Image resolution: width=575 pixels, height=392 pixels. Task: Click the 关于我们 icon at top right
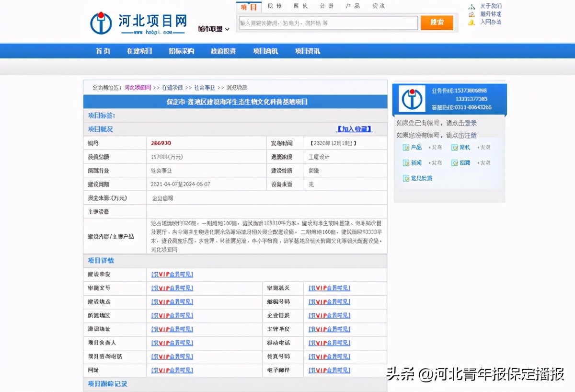pos(471,6)
